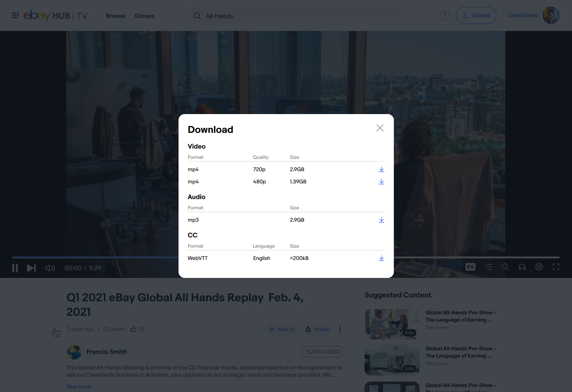
Task: Open player settings gear
Action: click(x=539, y=267)
